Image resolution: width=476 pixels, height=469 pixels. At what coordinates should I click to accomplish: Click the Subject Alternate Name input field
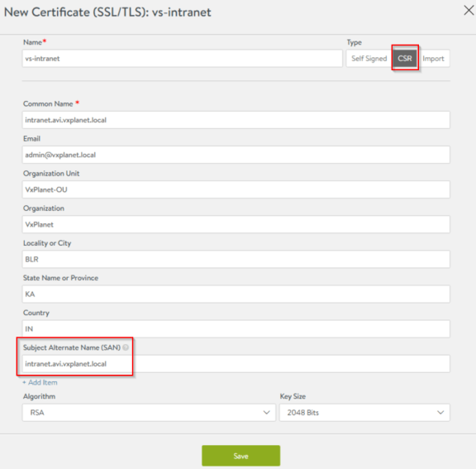[236, 364]
